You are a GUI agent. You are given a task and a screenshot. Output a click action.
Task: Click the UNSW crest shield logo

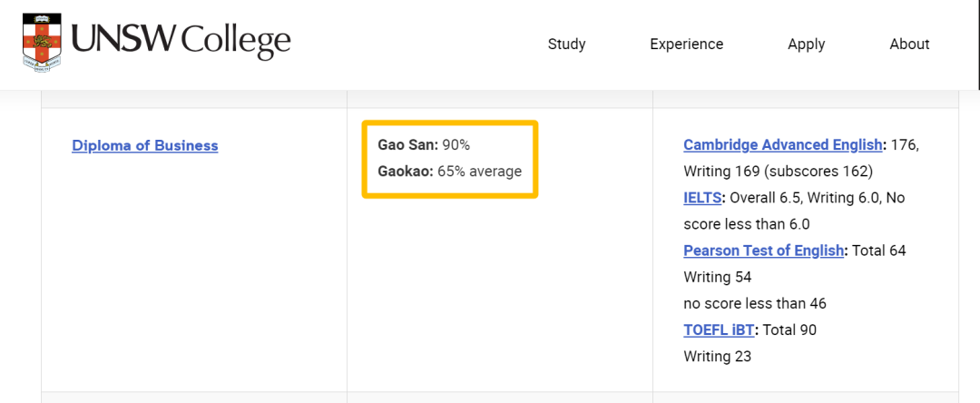(43, 43)
